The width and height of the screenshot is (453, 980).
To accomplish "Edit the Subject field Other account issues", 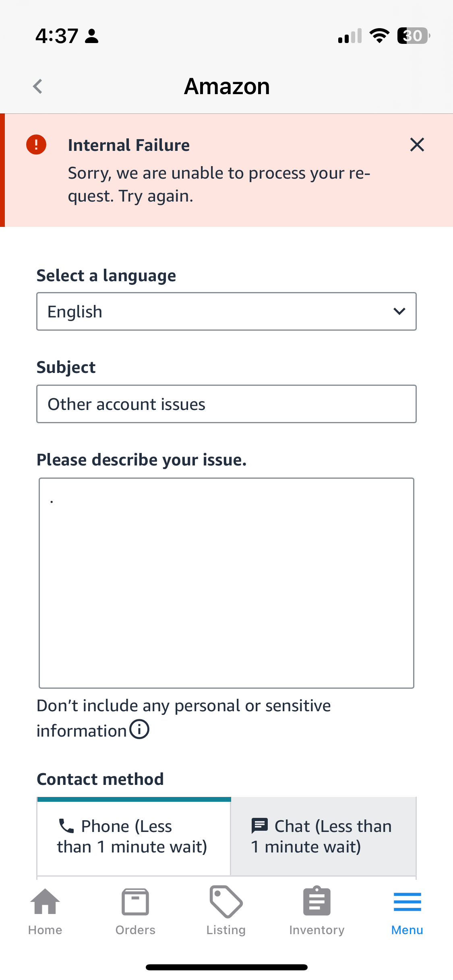I will coord(226,404).
